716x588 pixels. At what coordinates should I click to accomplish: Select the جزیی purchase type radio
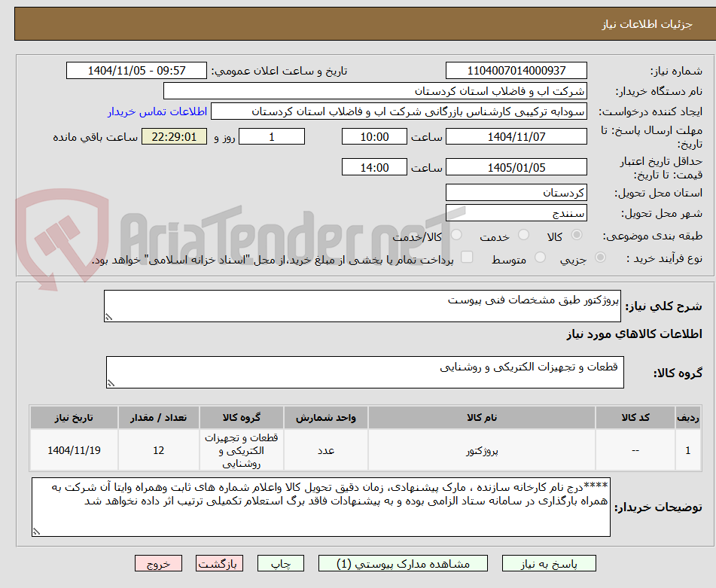tap(601, 257)
